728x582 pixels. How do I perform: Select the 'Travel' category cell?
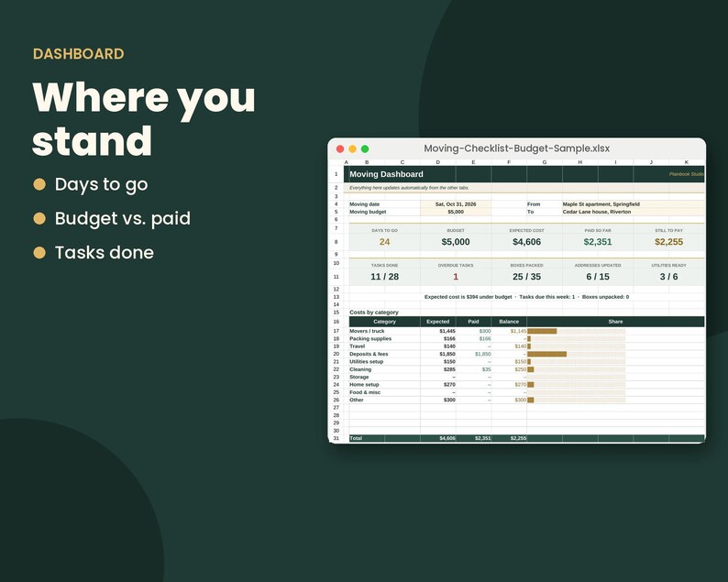(x=384, y=346)
